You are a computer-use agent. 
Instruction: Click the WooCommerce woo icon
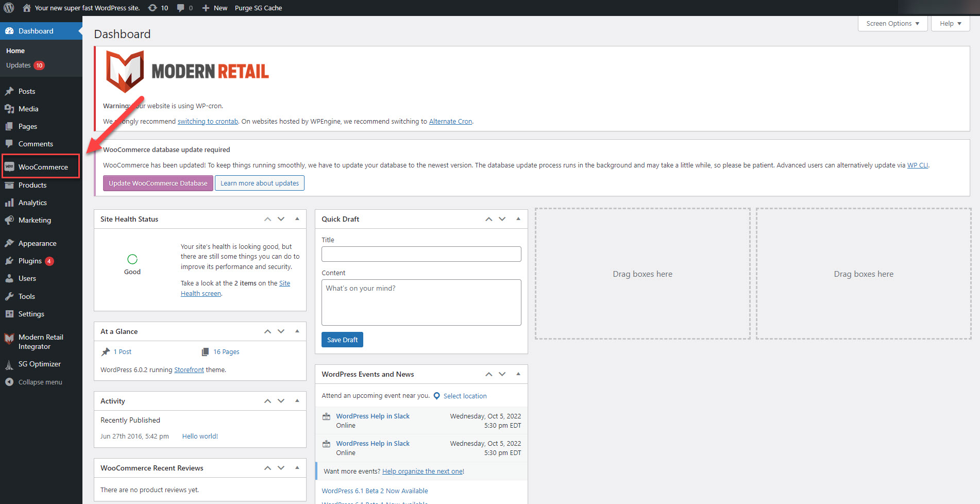pyautogui.click(x=9, y=167)
